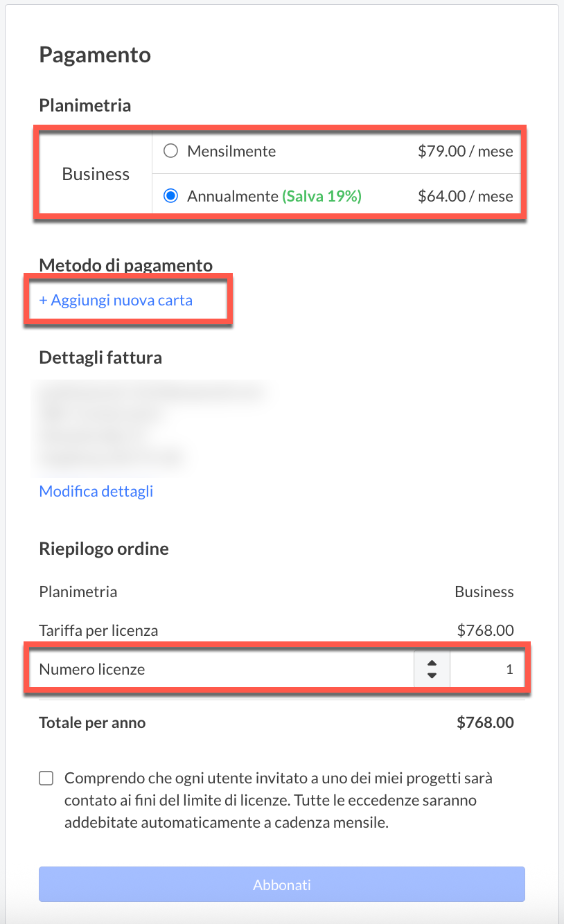
Task: Click the Mensilmente option label text
Action: (x=231, y=151)
